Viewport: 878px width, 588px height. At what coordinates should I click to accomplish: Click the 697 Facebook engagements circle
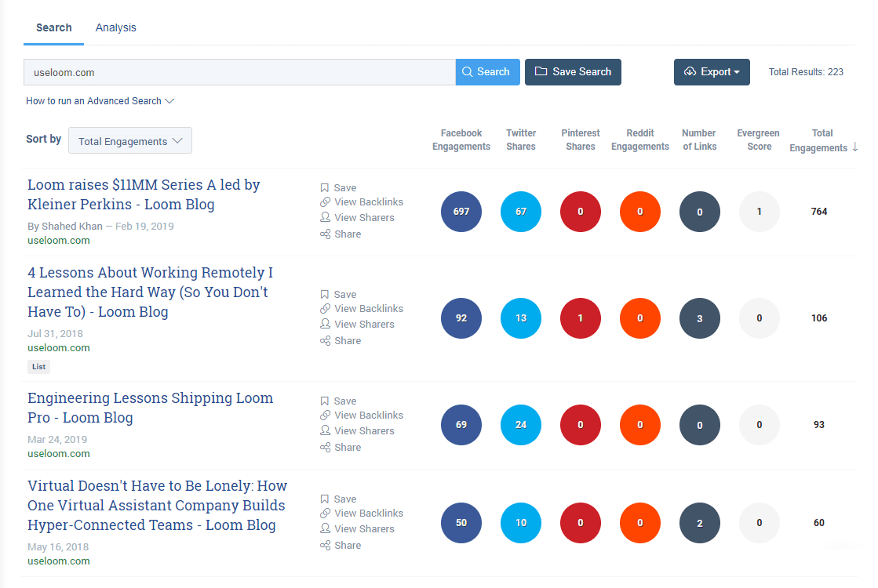pos(461,212)
